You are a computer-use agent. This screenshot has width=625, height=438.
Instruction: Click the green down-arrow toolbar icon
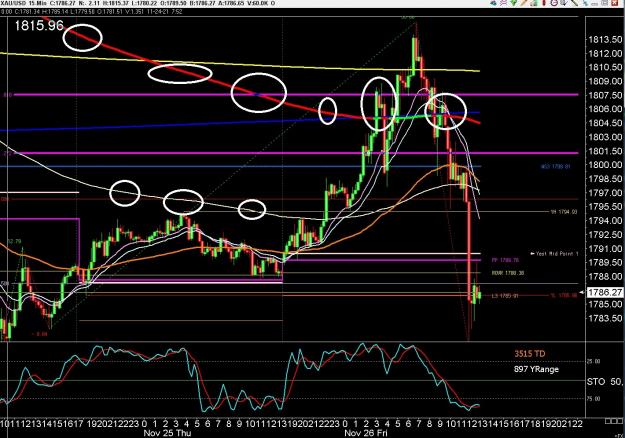[x=513, y=3]
